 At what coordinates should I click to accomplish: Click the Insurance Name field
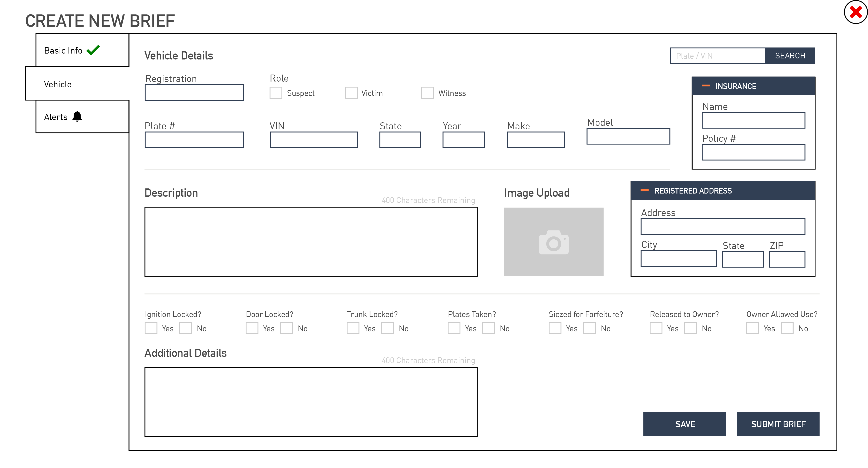pyautogui.click(x=754, y=120)
